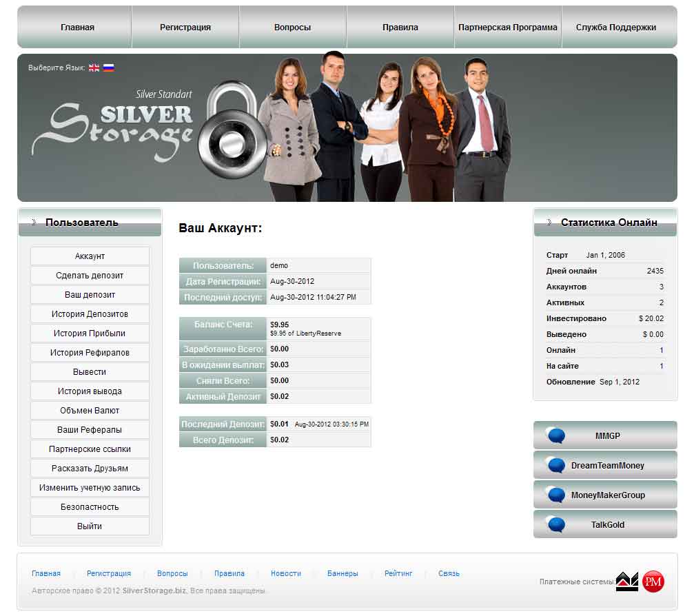Click the username value demo
The image size is (694, 616).
point(279,265)
